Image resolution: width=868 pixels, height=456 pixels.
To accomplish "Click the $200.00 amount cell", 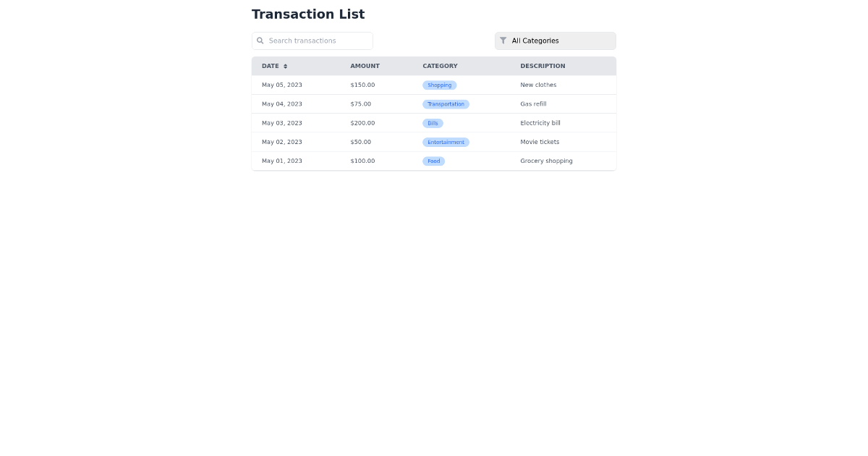I will click(x=362, y=123).
